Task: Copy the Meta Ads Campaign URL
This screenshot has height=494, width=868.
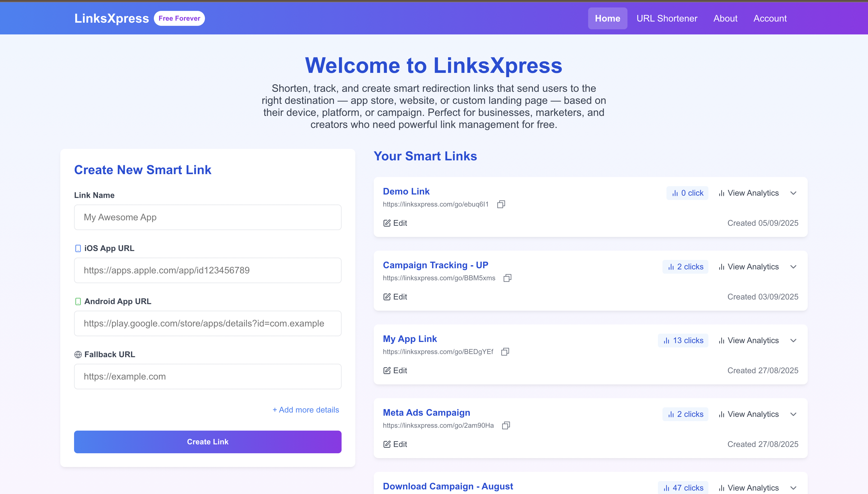Action: point(506,425)
